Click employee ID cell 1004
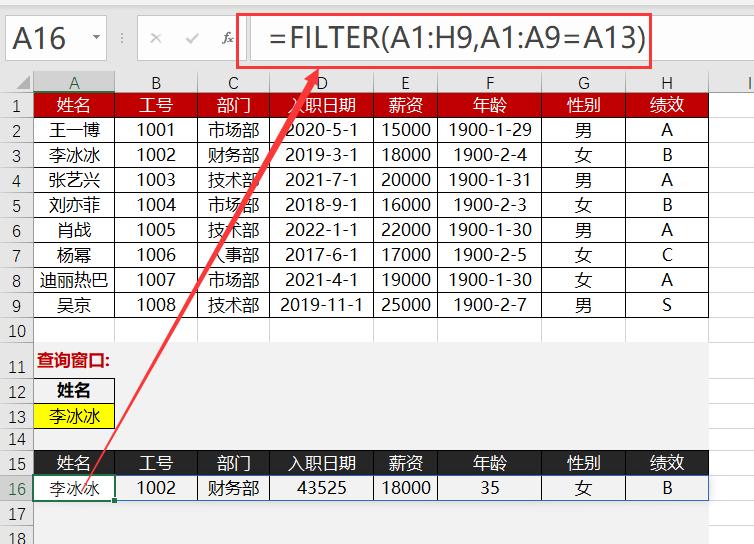Image resolution: width=754 pixels, height=544 pixels. [156, 205]
